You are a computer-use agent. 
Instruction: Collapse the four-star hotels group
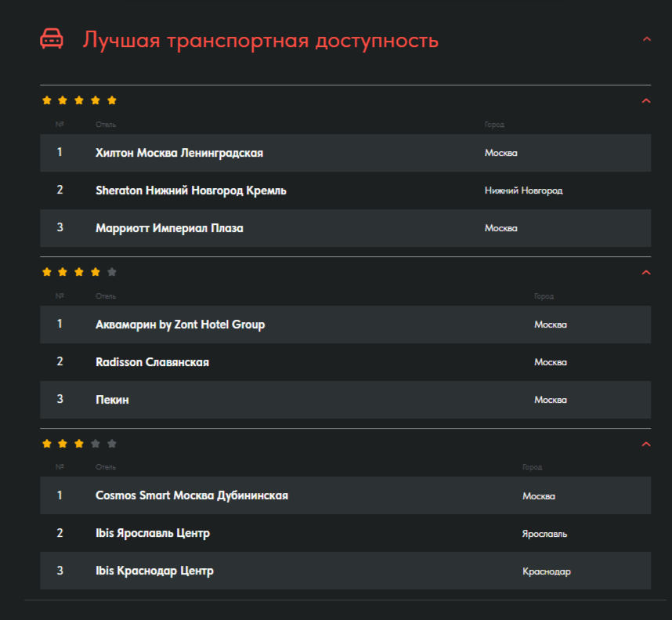tap(646, 272)
